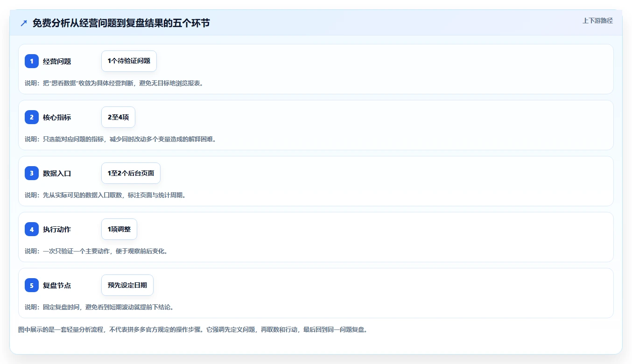
Task: Click the description starting 把“想看数据”收敛为具体经营判断
Action: [x=114, y=83]
